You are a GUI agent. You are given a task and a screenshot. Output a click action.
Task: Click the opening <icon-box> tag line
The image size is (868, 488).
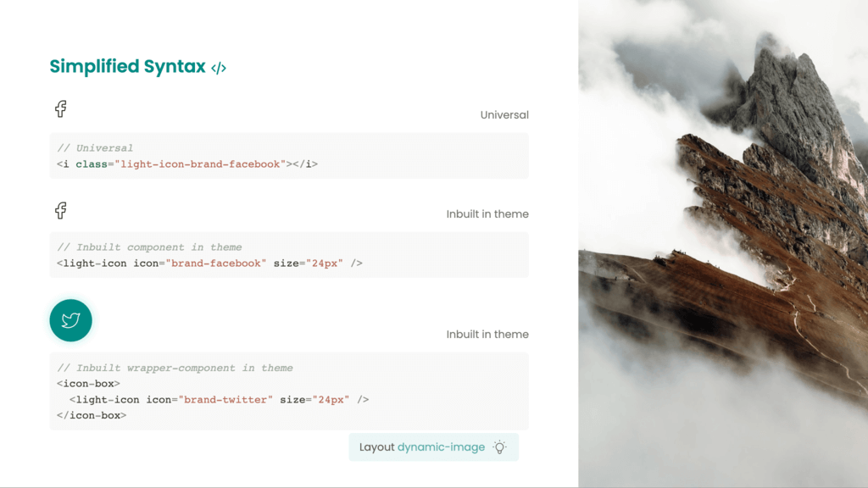coord(88,384)
